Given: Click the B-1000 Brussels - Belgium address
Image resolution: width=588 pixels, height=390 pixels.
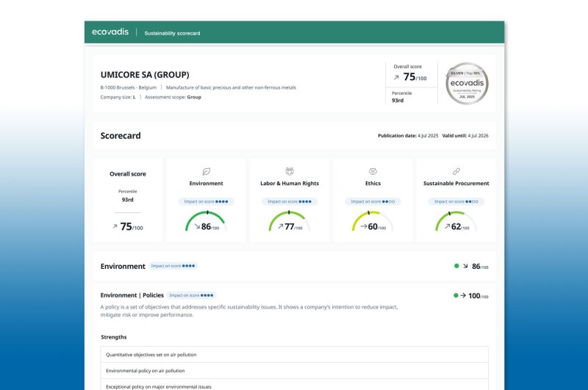Looking at the screenshot, I should pyautogui.click(x=128, y=87).
